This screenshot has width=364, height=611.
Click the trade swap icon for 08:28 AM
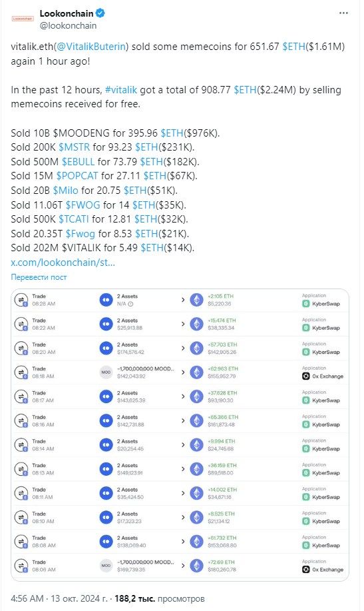[x=21, y=300]
